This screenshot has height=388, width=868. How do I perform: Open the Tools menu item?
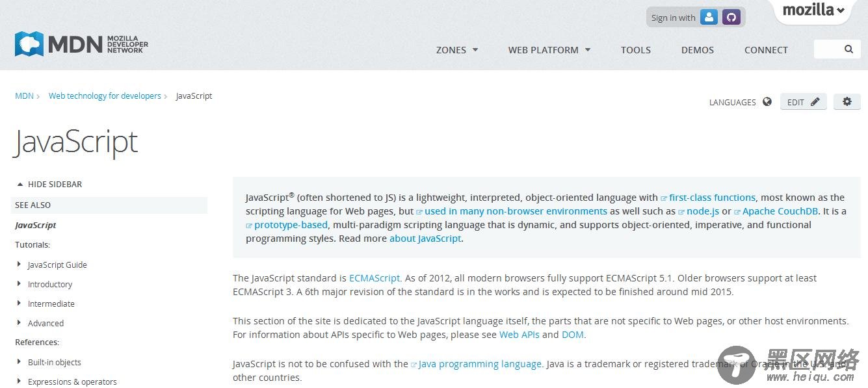(x=636, y=50)
